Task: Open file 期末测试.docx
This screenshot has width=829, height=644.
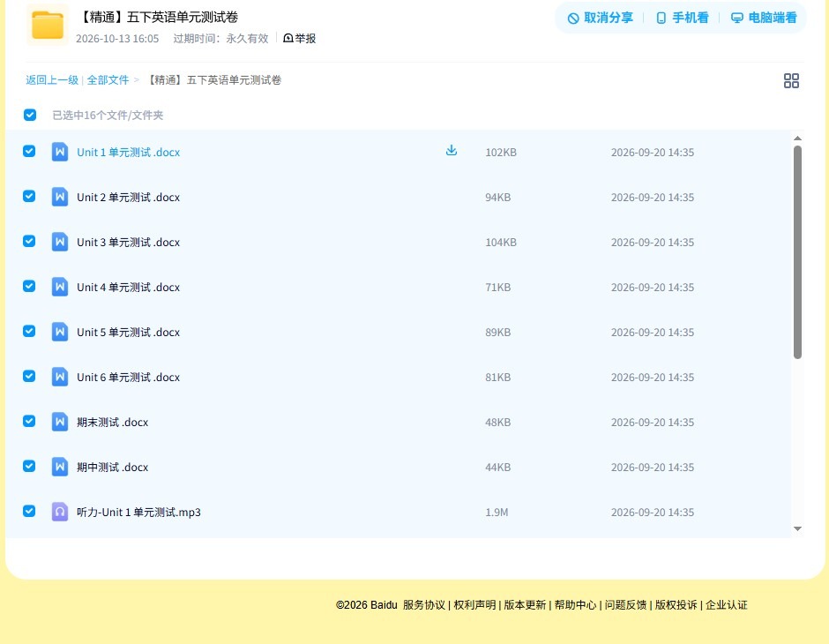Action: (113, 422)
